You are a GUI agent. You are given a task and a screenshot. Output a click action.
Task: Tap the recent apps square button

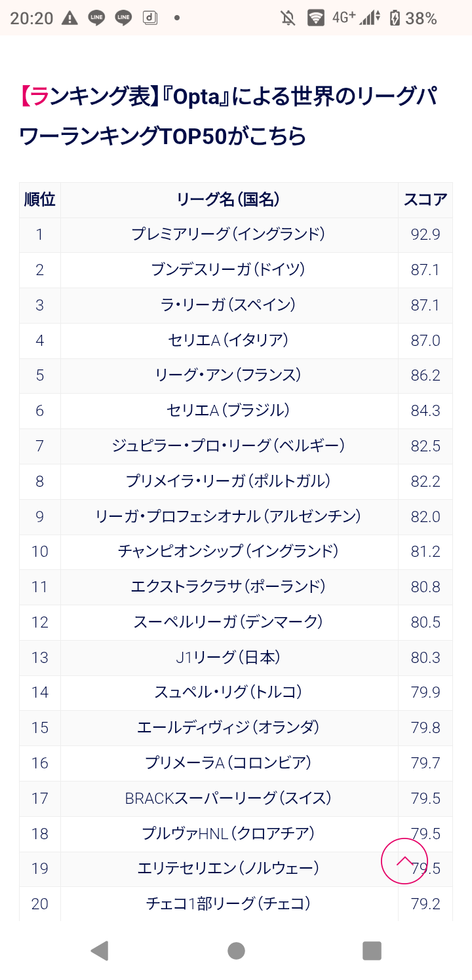pyautogui.click(x=372, y=951)
